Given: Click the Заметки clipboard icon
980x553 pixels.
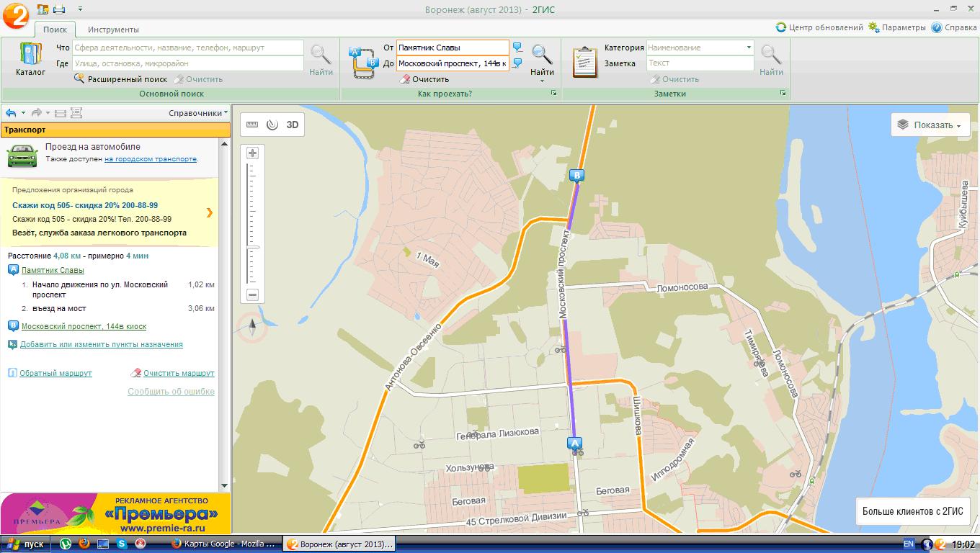Looking at the screenshot, I should tap(585, 62).
